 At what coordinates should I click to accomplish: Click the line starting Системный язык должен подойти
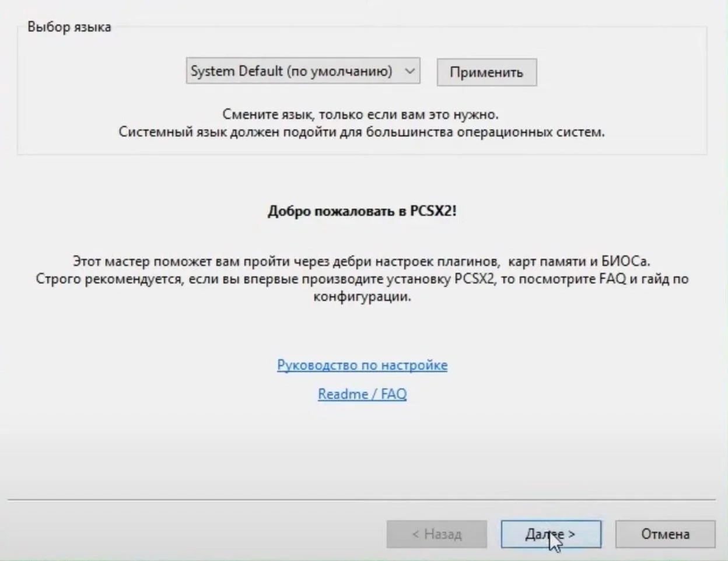[362, 132]
